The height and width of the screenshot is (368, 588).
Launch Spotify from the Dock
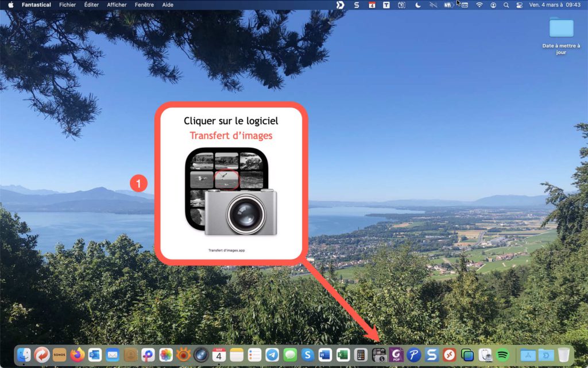pos(503,355)
